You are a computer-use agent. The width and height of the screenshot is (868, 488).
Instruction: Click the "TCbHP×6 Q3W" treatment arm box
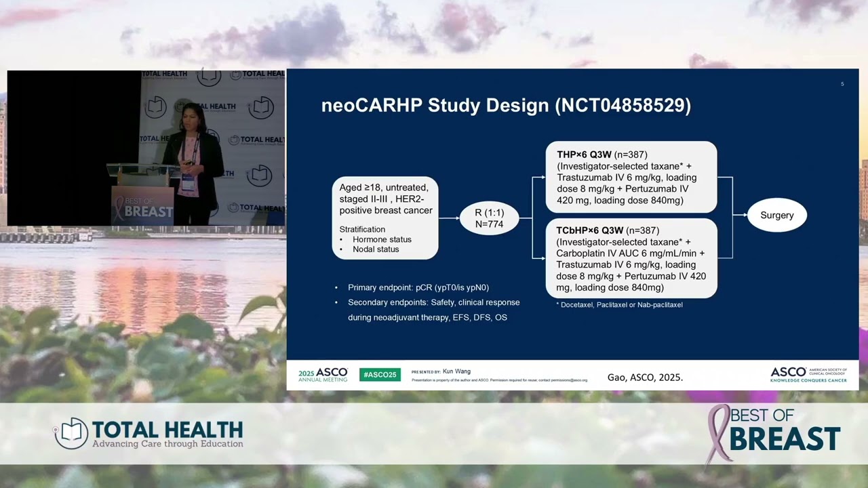pos(631,258)
